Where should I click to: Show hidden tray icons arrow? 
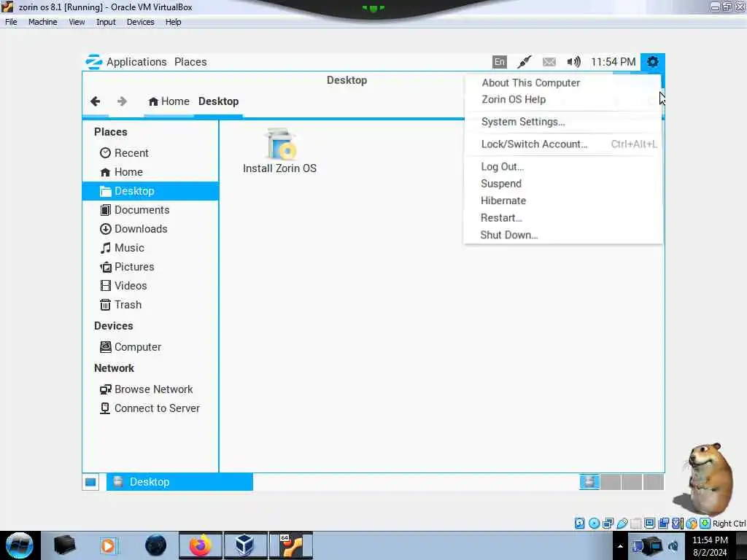620,546
